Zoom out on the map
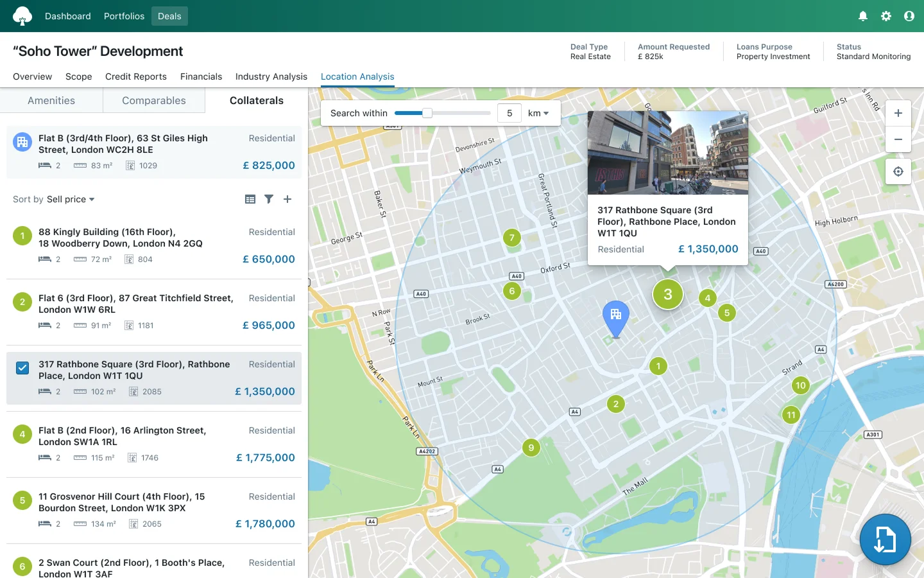The image size is (924, 578). click(x=898, y=139)
